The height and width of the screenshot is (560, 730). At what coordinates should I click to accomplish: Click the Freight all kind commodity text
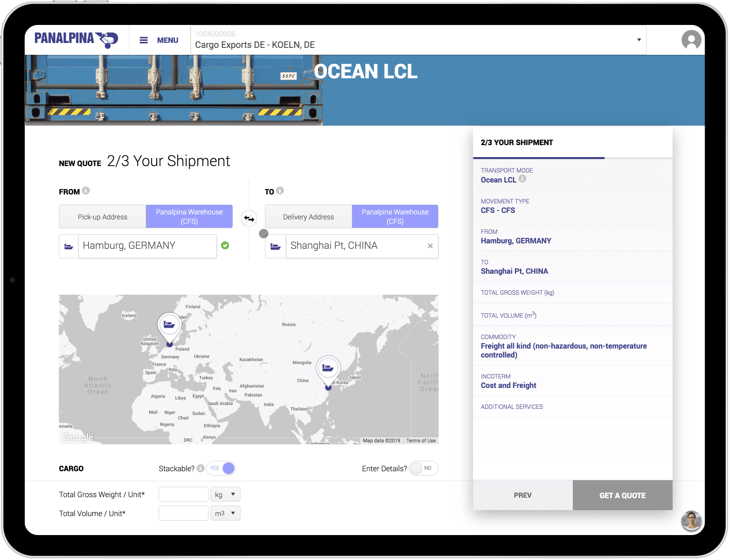pos(564,351)
